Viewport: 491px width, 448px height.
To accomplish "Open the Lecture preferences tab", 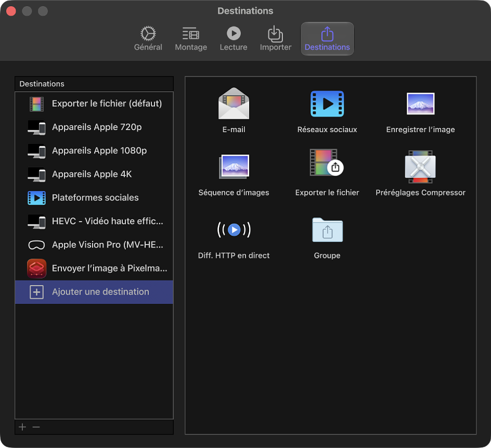I will [234, 39].
